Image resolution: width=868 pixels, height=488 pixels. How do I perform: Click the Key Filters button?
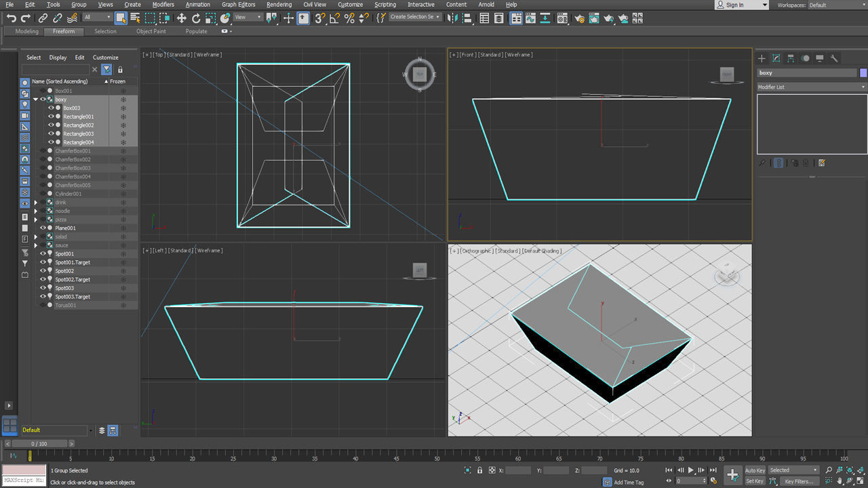(800, 481)
